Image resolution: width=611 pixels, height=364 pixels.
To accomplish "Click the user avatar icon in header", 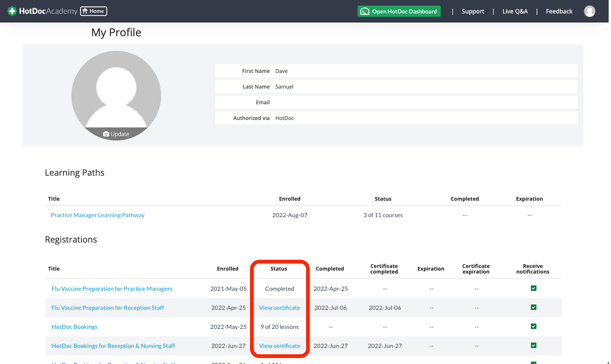I will click(x=590, y=11).
